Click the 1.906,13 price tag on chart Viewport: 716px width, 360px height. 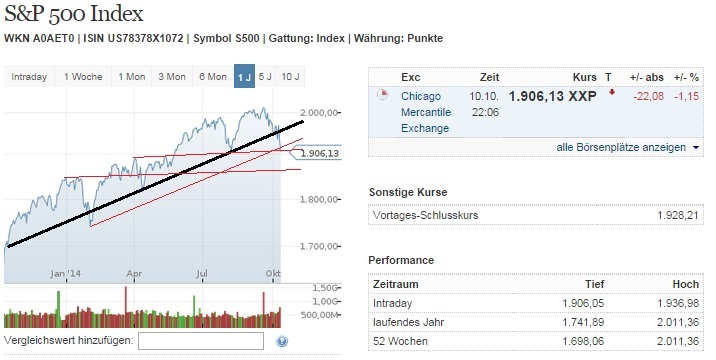tap(316, 153)
